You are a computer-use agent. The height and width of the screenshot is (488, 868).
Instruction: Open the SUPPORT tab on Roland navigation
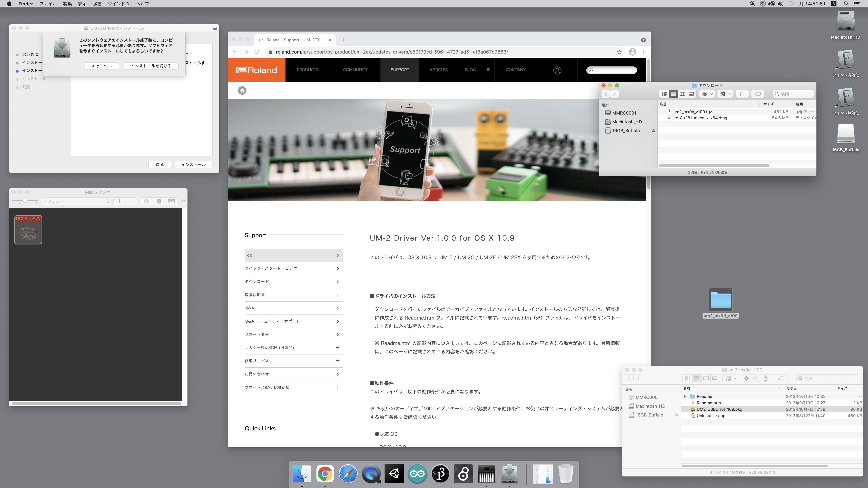[400, 70]
